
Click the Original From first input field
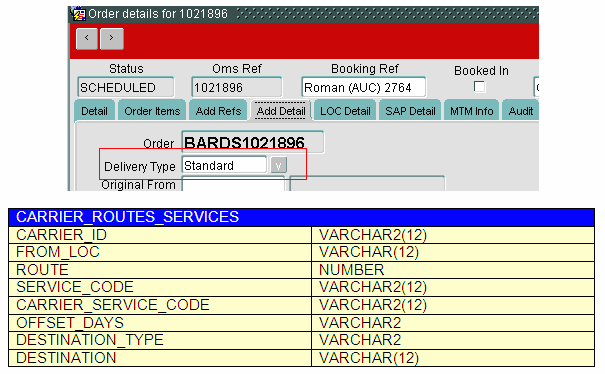tap(233, 184)
